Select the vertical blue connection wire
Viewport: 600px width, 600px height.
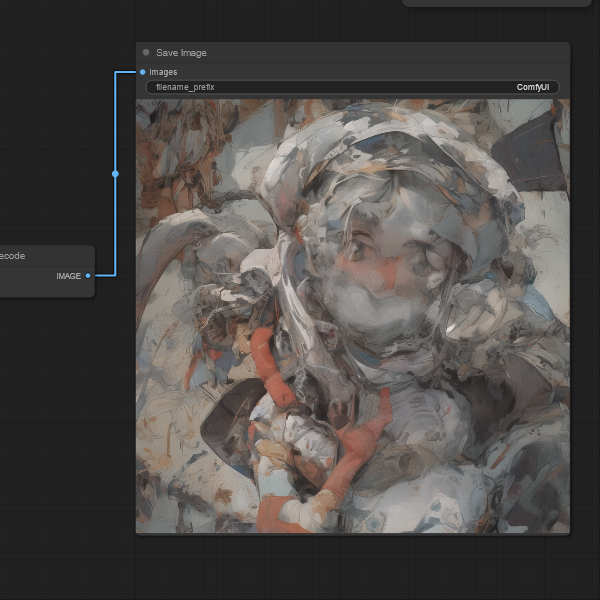click(x=115, y=220)
